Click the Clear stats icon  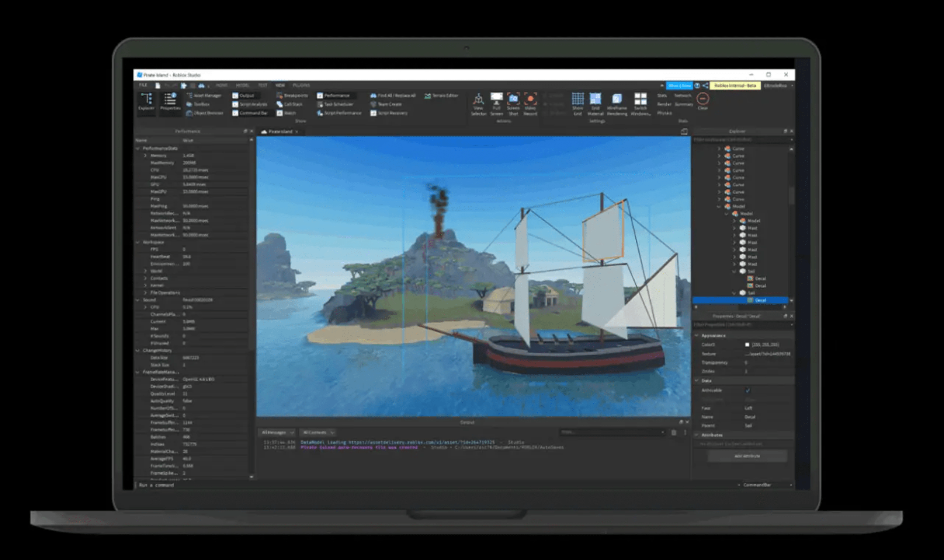[x=702, y=99]
